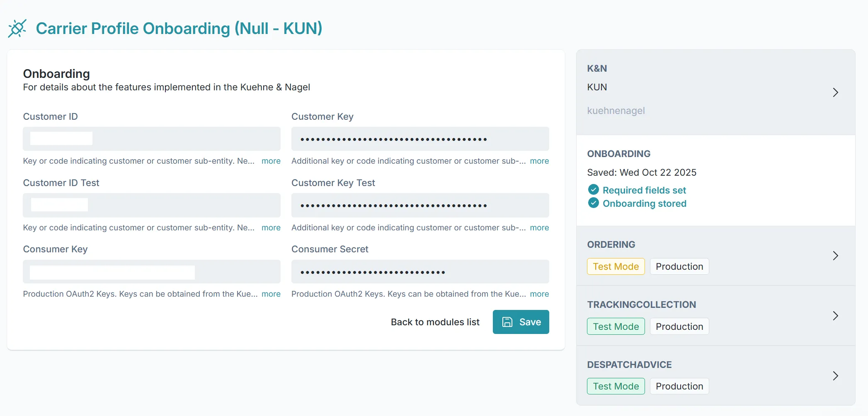
Task: Open the ORDERING module chevron
Action: [835, 256]
